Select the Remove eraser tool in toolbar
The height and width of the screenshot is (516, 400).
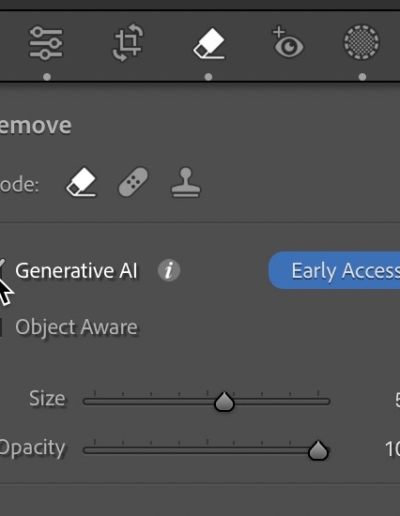pyautogui.click(x=209, y=43)
